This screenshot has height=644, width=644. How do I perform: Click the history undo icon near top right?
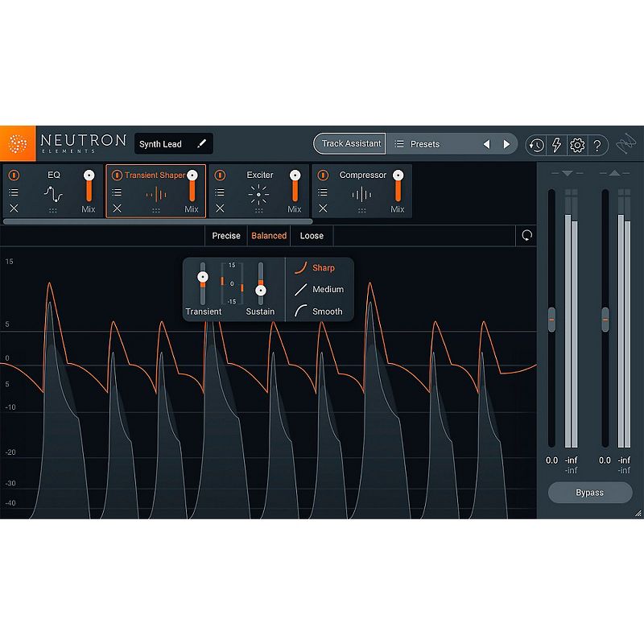point(536,145)
